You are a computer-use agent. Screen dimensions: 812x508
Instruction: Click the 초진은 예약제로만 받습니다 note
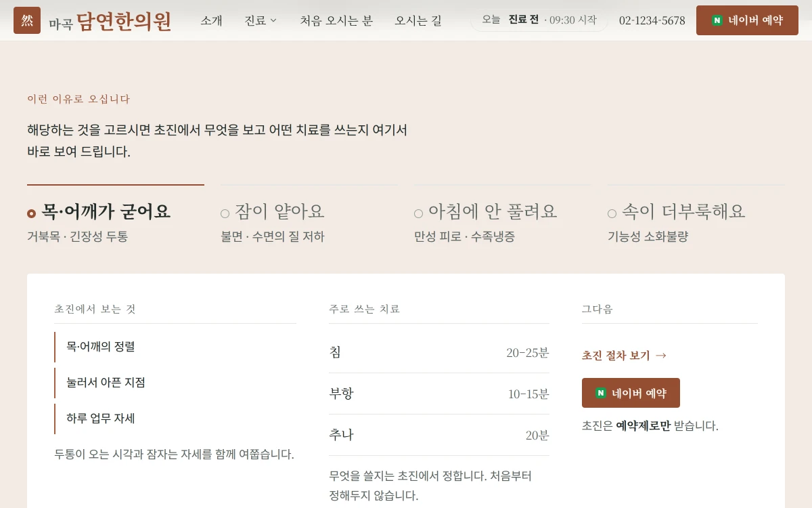coord(650,426)
